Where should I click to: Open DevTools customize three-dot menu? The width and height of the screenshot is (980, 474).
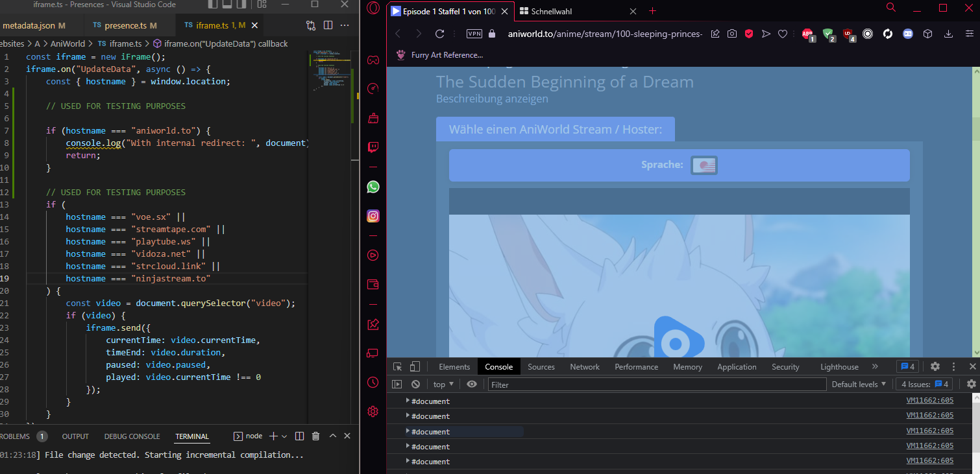(953, 366)
